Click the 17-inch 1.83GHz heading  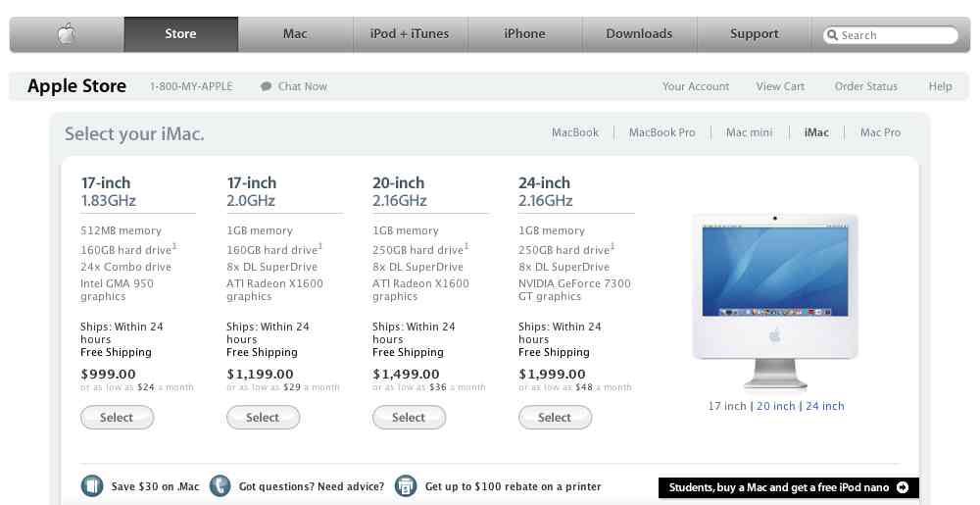[109, 191]
